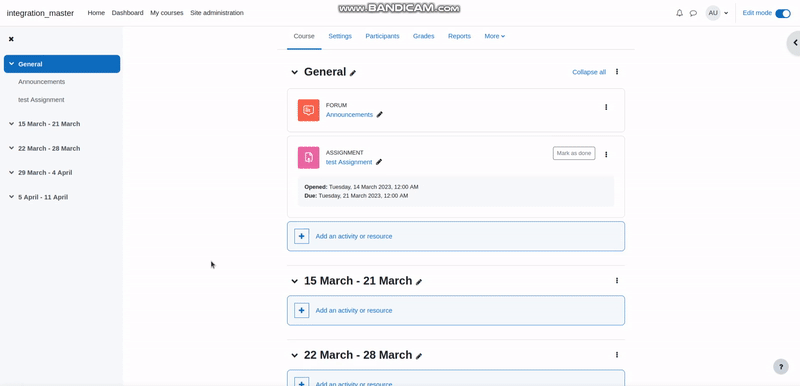
Task: Edit 15 March - 21 March section name
Action: 419,282
